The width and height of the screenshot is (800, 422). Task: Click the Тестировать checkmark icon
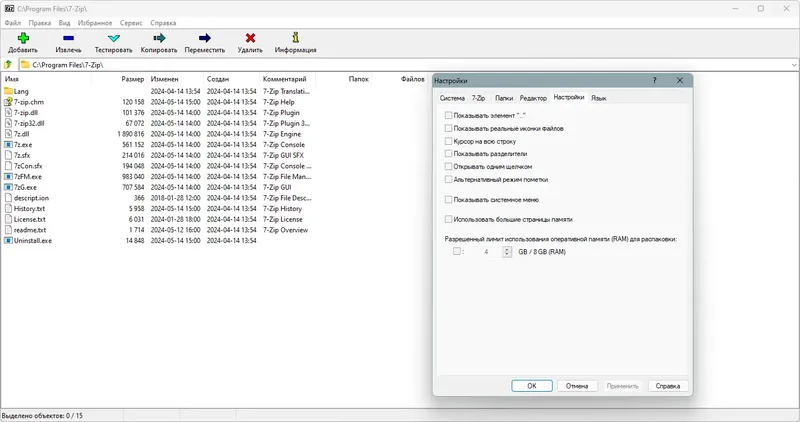114,38
